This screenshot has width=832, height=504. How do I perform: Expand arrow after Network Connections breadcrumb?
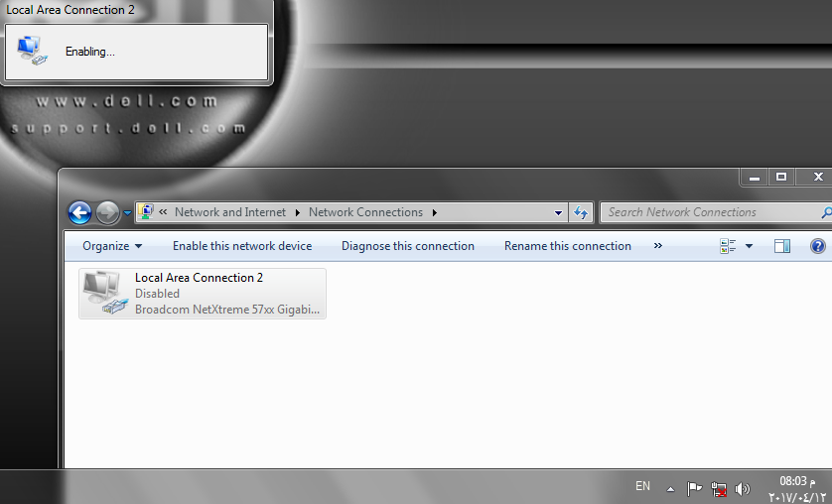click(435, 212)
